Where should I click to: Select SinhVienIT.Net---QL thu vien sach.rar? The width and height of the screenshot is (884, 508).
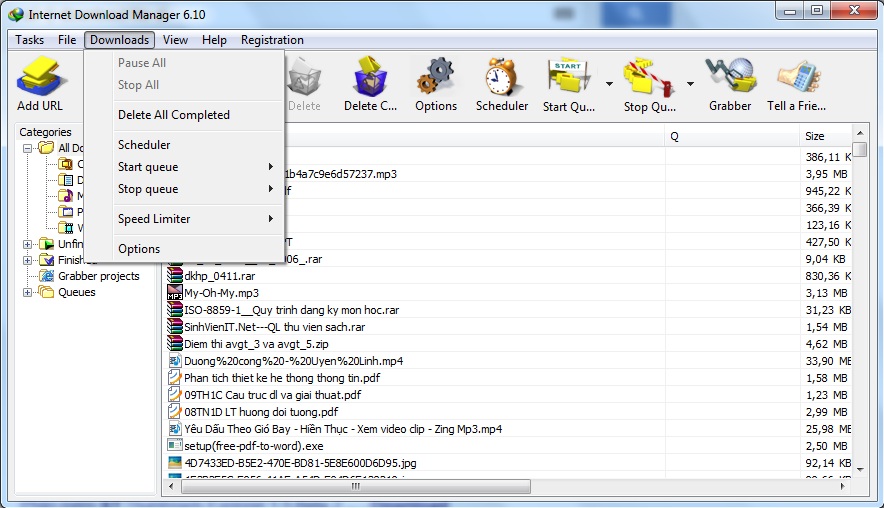(x=275, y=327)
